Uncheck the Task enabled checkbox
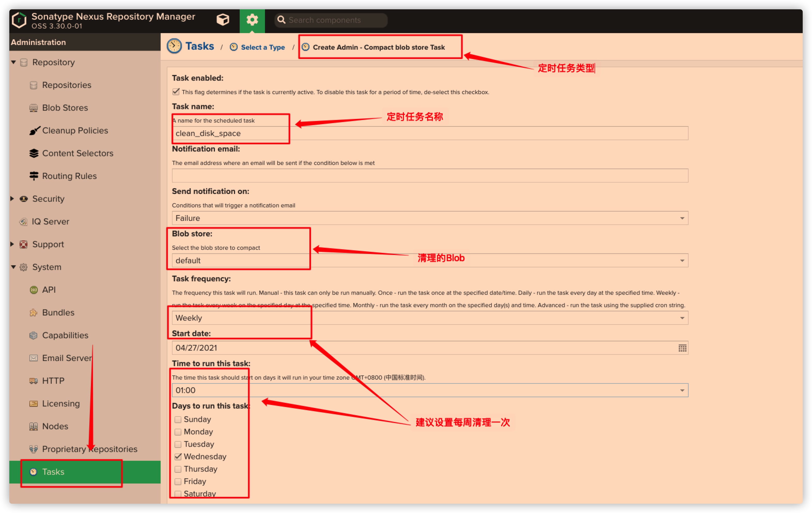The height and width of the screenshot is (513, 812). [176, 92]
